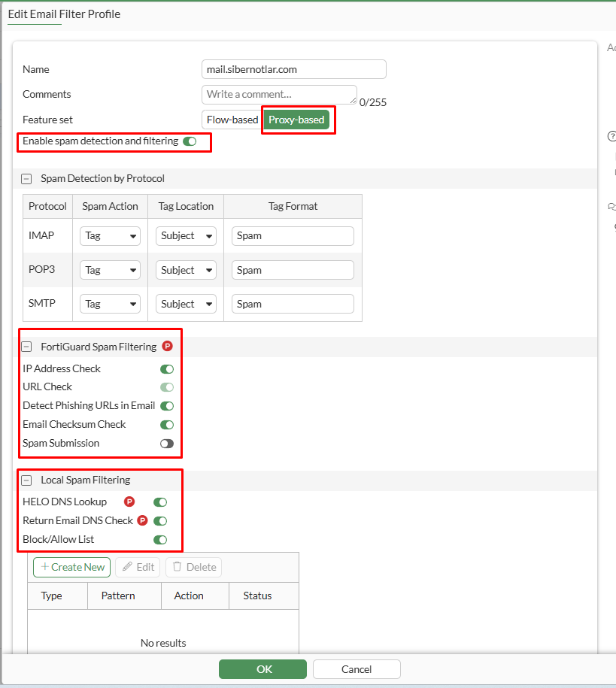Click the Name input field

click(x=294, y=69)
